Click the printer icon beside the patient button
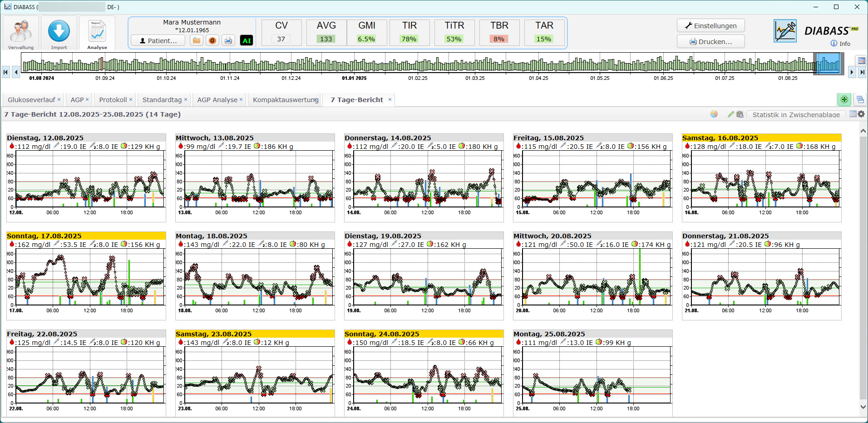This screenshot has width=868, height=423. coord(228,41)
